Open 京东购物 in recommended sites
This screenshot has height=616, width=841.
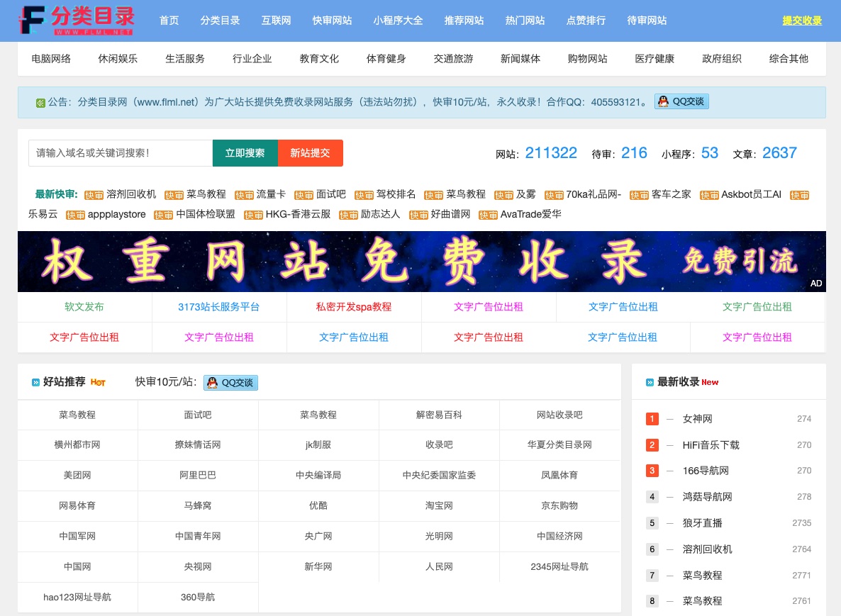pos(559,505)
